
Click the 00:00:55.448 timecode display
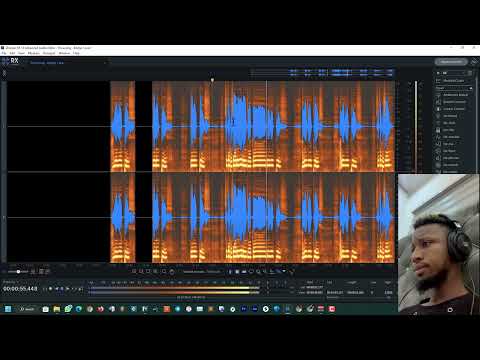[20, 289]
